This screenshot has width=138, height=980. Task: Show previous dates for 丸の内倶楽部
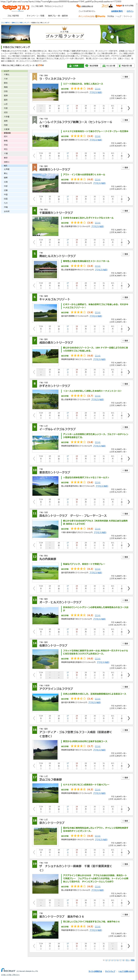34,589
